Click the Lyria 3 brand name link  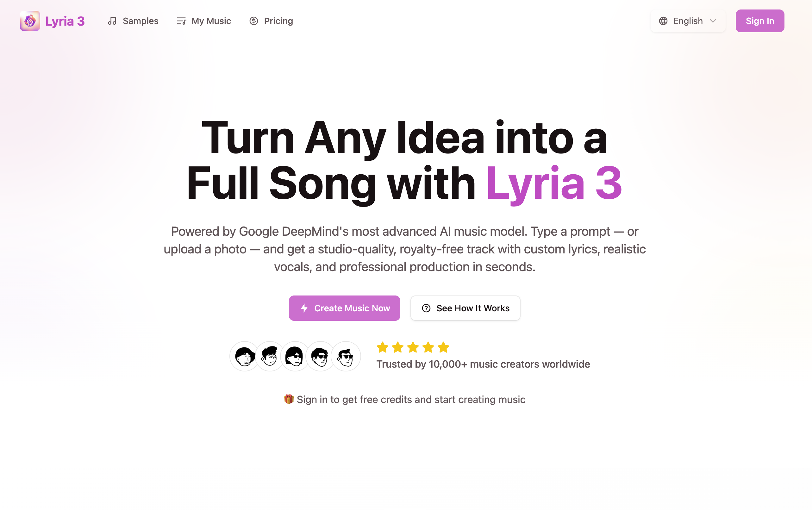pyautogui.click(x=65, y=21)
